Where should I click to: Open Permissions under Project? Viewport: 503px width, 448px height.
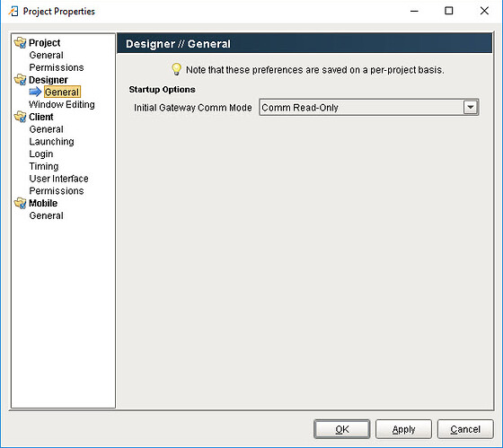(57, 67)
